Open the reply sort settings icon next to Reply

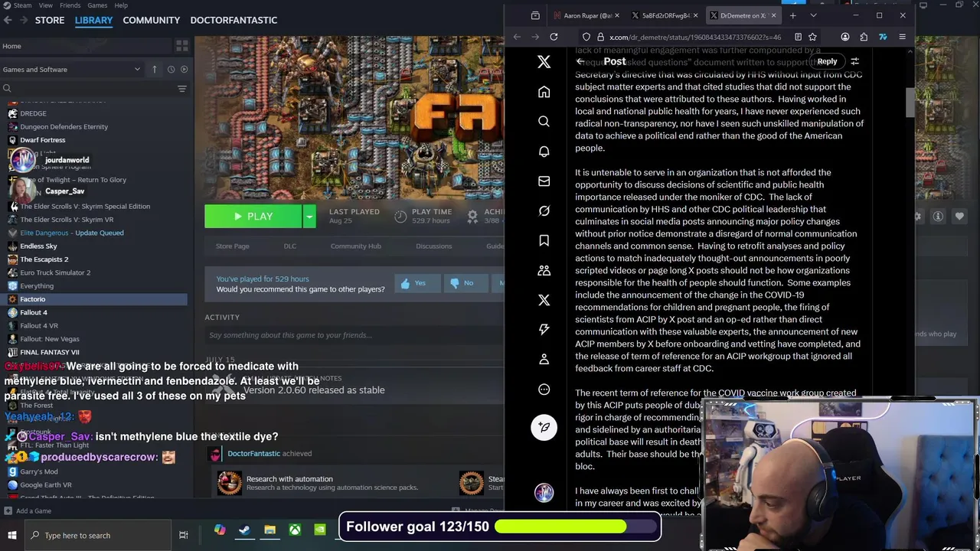coord(854,61)
